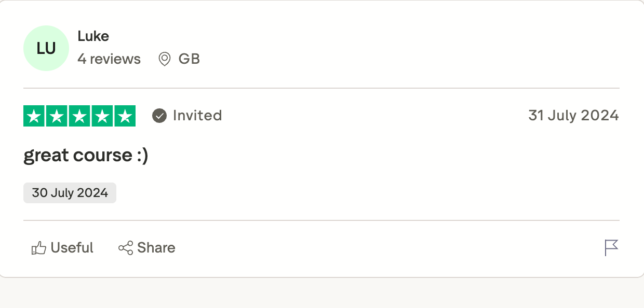The height and width of the screenshot is (308, 644).
Task: Click the "4 reviews" count text
Action: [x=109, y=59]
